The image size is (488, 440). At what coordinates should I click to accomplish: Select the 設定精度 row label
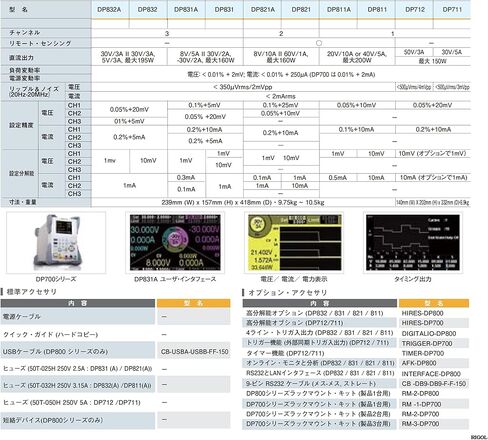coord(21,125)
